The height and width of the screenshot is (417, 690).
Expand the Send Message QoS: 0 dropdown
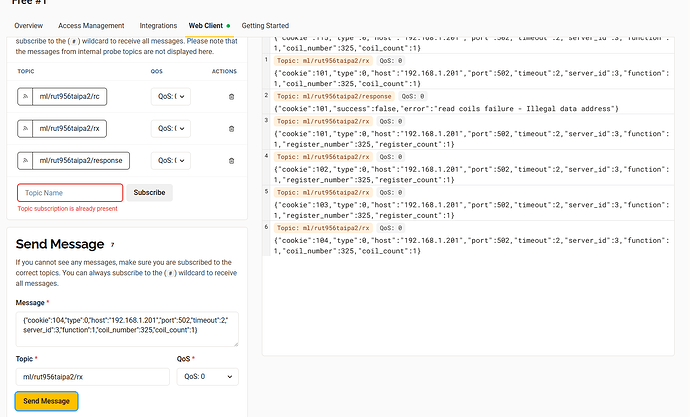(207, 376)
